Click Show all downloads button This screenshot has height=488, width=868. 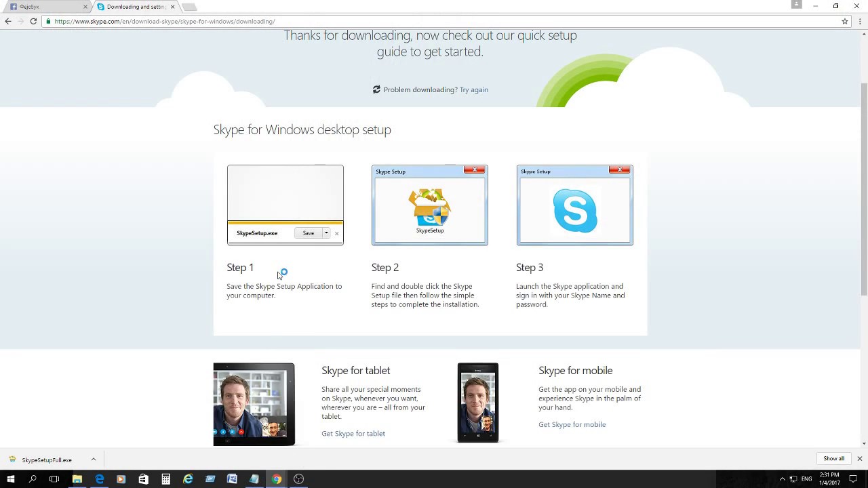point(834,459)
